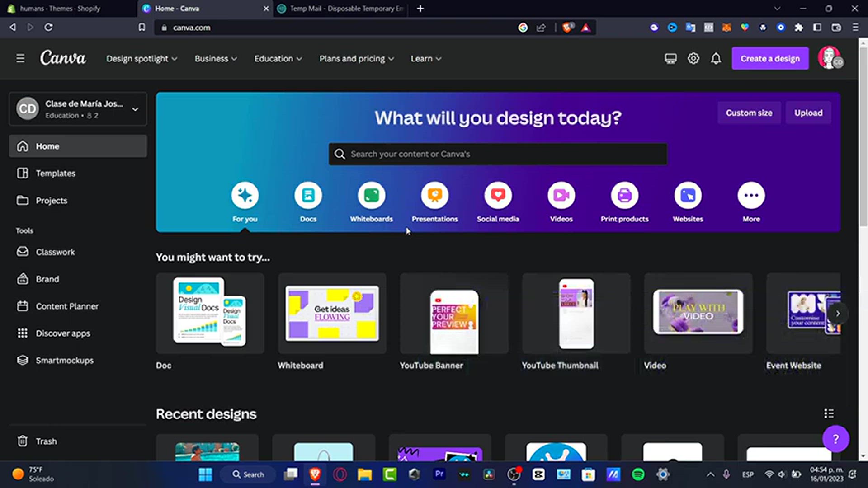Open Templates in the sidebar

(78, 173)
